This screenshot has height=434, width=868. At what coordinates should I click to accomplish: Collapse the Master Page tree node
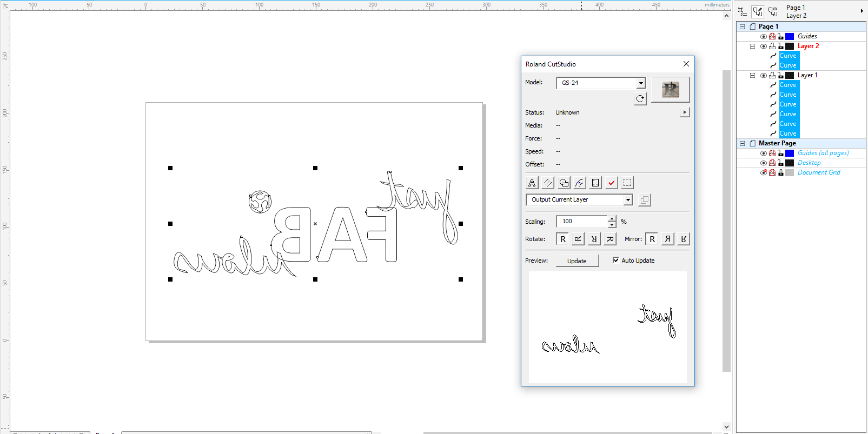pos(743,143)
